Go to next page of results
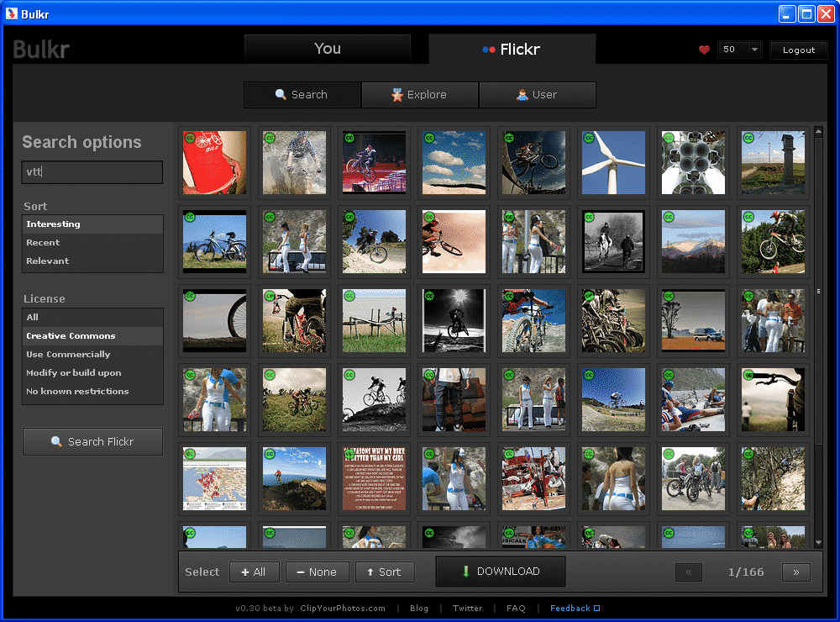The width and height of the screenshot is (840, 622). tap(795, 572)
